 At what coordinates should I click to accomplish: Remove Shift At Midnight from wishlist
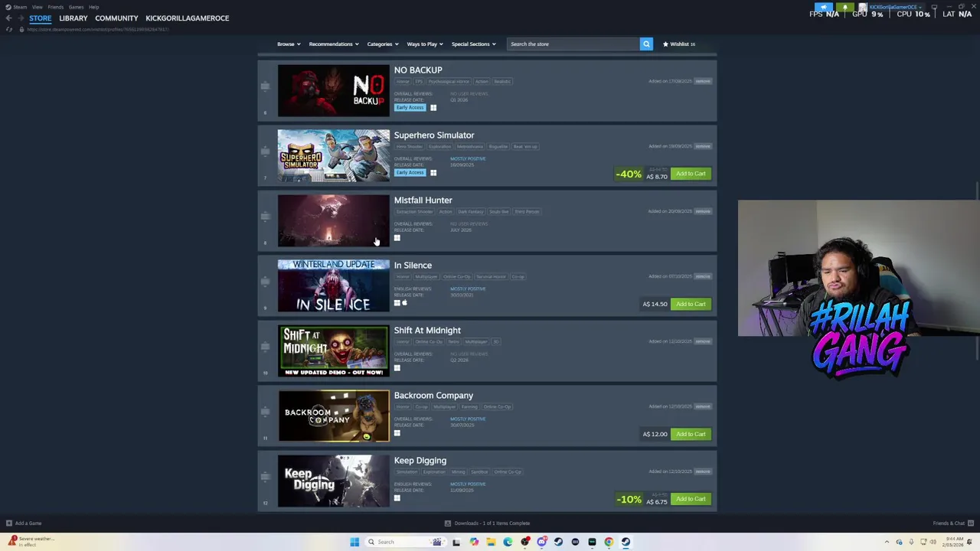click(703, 341)
